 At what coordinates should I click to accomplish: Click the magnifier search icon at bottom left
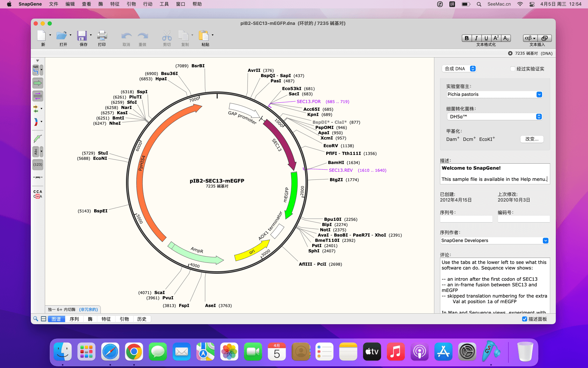36,319
